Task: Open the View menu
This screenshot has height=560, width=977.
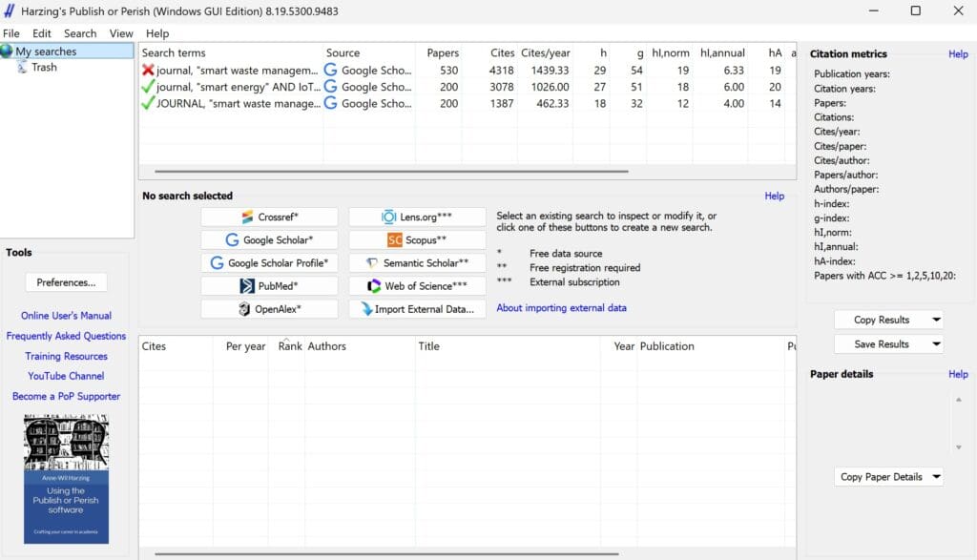Action: [121, 33]
